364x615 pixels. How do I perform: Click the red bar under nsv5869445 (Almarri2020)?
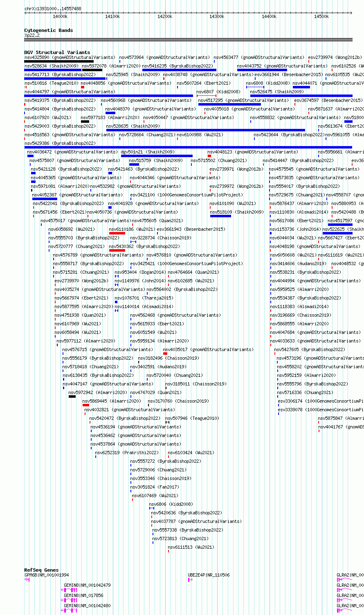click(x=85, y=405)
